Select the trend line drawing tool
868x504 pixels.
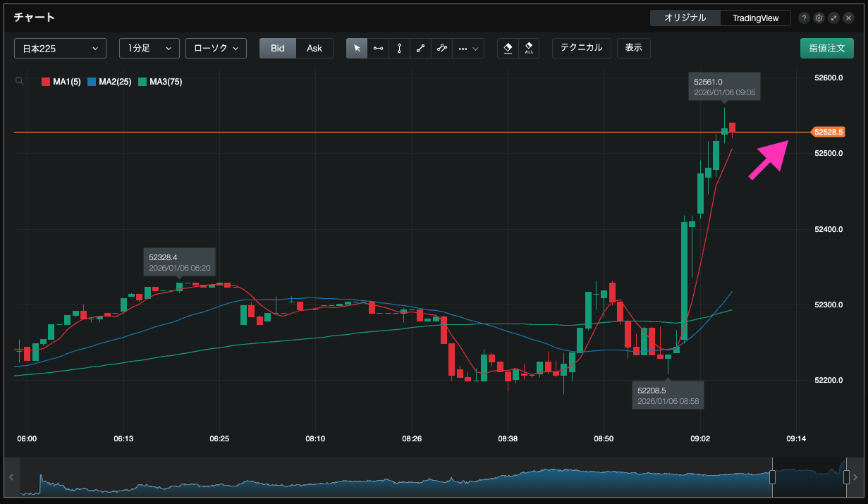[x=420, y=48]
